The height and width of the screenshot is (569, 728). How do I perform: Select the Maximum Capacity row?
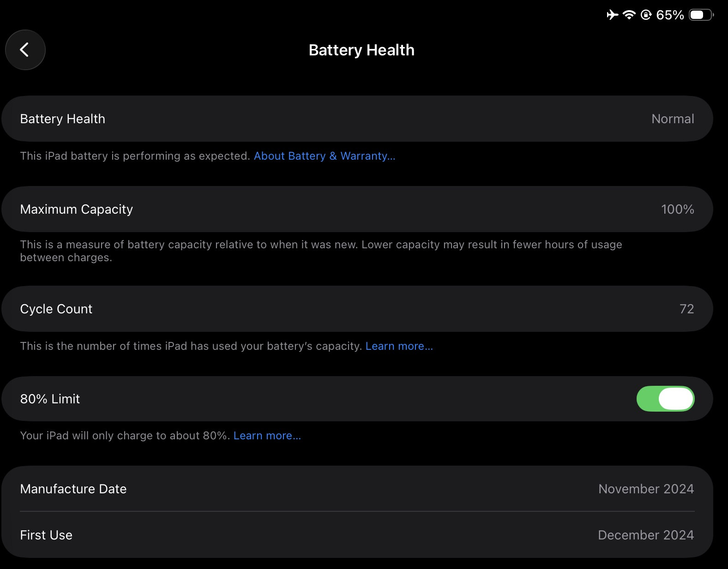pos(357,209)
